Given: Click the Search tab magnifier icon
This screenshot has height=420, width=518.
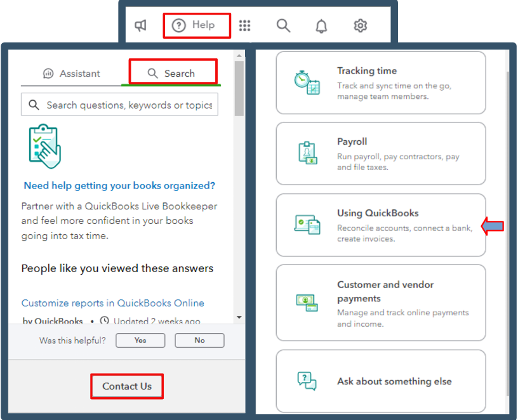Looking at the screenshot, I should click(152, 74).
